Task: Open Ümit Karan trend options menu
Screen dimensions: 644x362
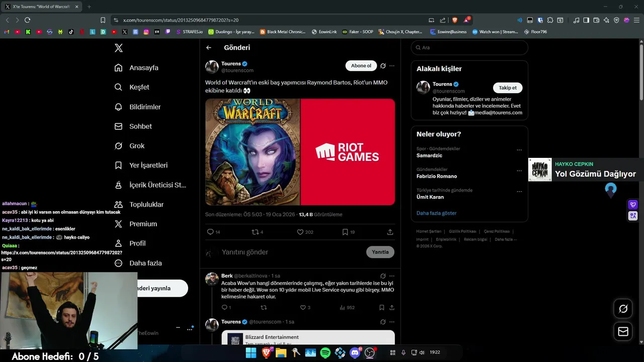Action: coord(519,192)
